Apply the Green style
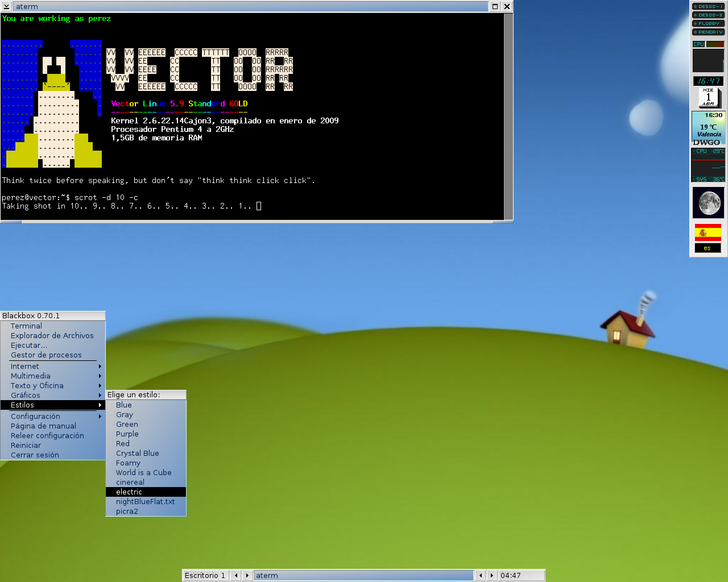Image resolution: width=728 pixels, height=582 pixels. (x=146, y=425)
